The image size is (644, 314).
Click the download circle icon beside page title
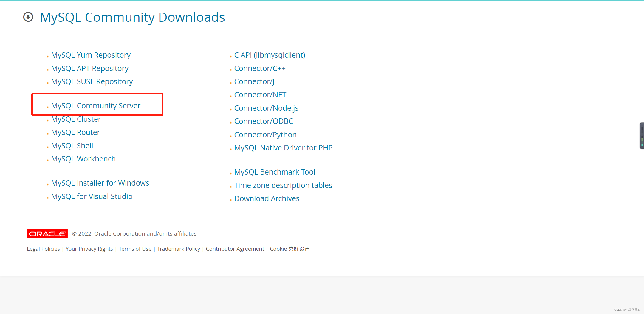point(28,17)
